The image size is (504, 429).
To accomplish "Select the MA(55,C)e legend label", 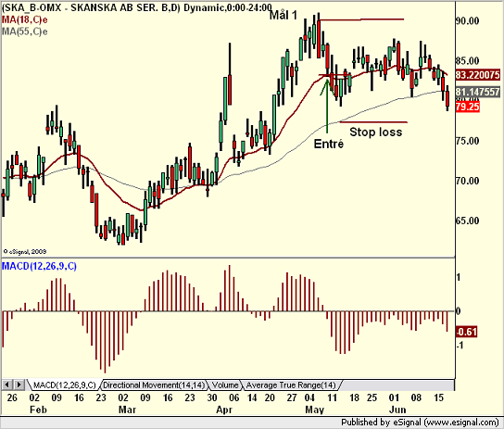I will 24,32.
